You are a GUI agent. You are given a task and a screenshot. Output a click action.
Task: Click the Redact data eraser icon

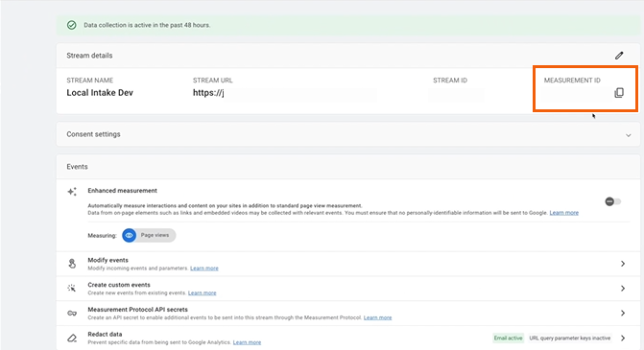72,338
